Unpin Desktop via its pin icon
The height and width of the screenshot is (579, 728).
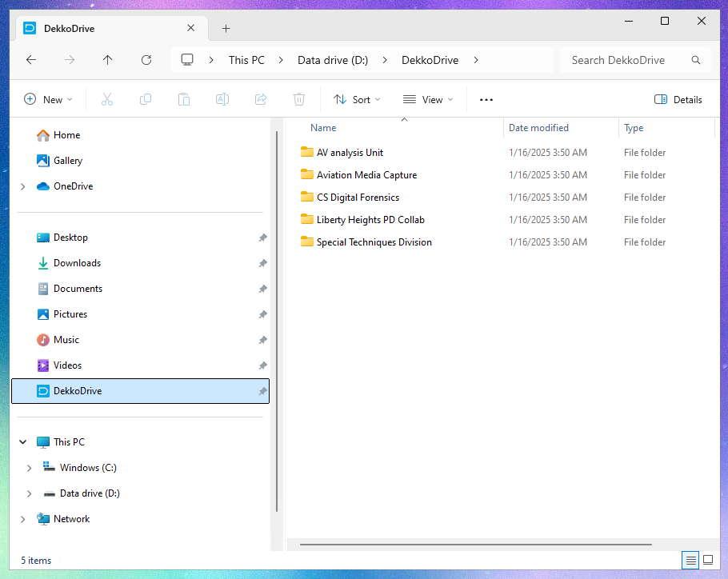click(262, 238)
